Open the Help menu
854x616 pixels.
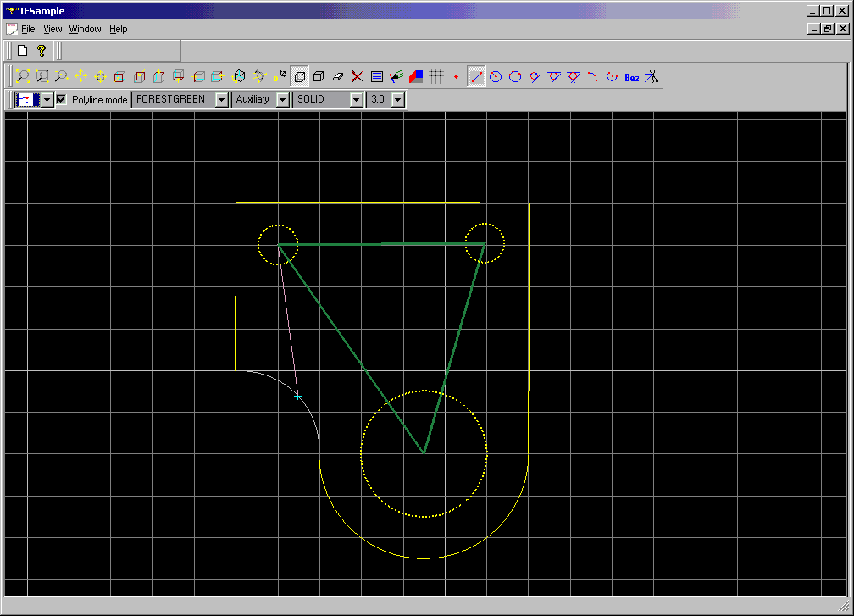click(x=119, y=29)
